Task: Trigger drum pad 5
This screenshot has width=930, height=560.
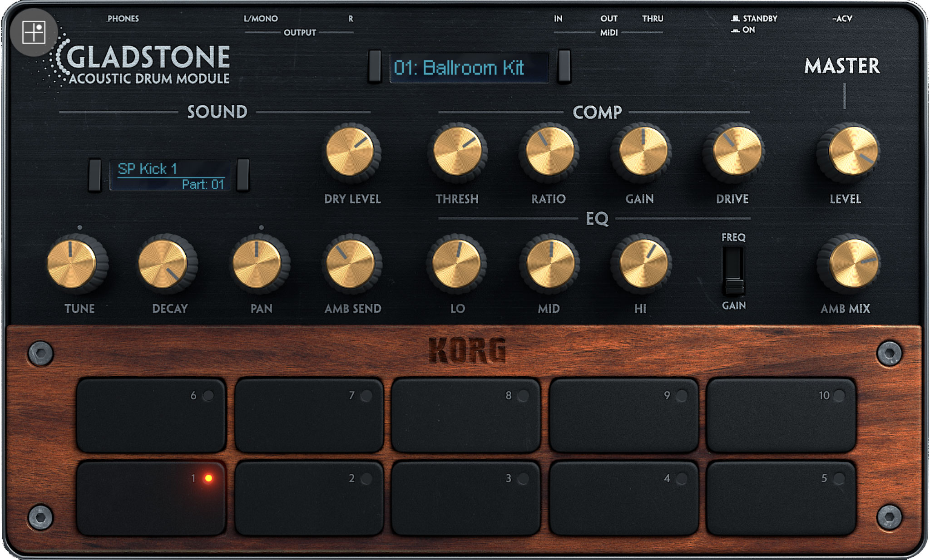Action: 781,498
